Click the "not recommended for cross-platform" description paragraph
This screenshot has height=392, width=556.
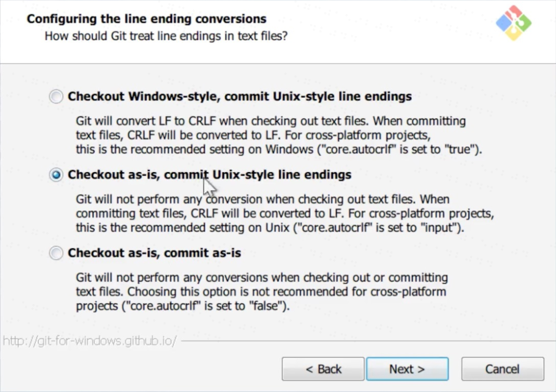click(x=261, y=292)
